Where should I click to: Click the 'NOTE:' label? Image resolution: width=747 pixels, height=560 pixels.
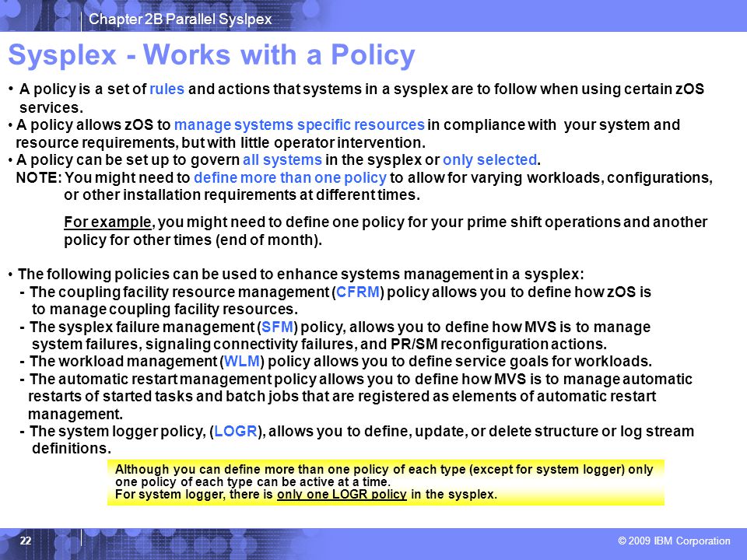(39, 177)
